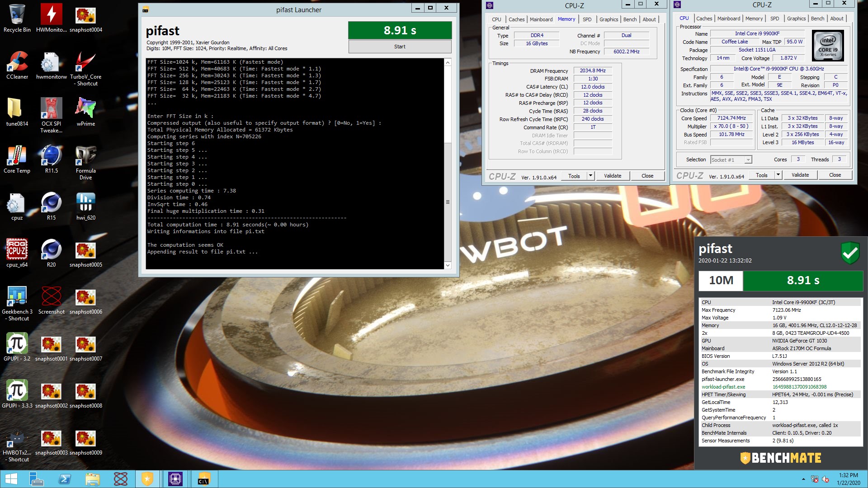Viewport: 868px width, 488px height.
Task: Click the taskbar clock 1:32 PM
Action: tap(848, 479)
